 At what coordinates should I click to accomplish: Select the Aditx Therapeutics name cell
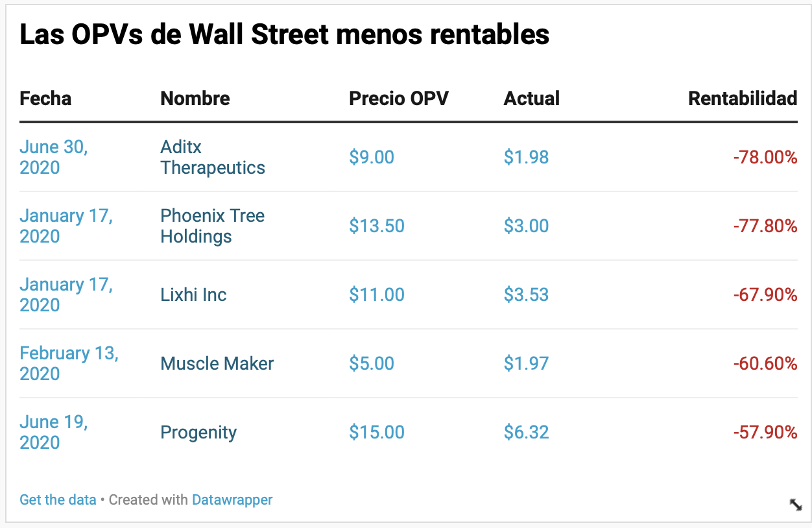click(x=213, y=158)
